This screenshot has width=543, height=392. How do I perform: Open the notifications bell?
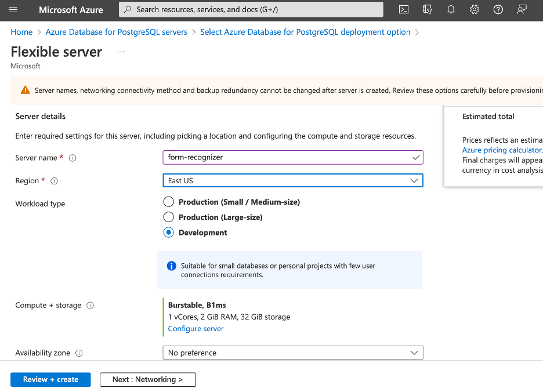(x=451, y=10)
